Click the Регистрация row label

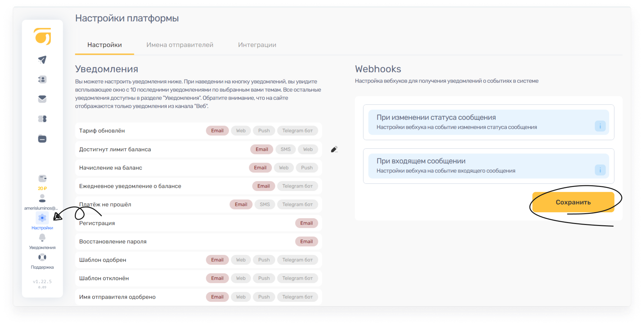(x=97, y=223)
